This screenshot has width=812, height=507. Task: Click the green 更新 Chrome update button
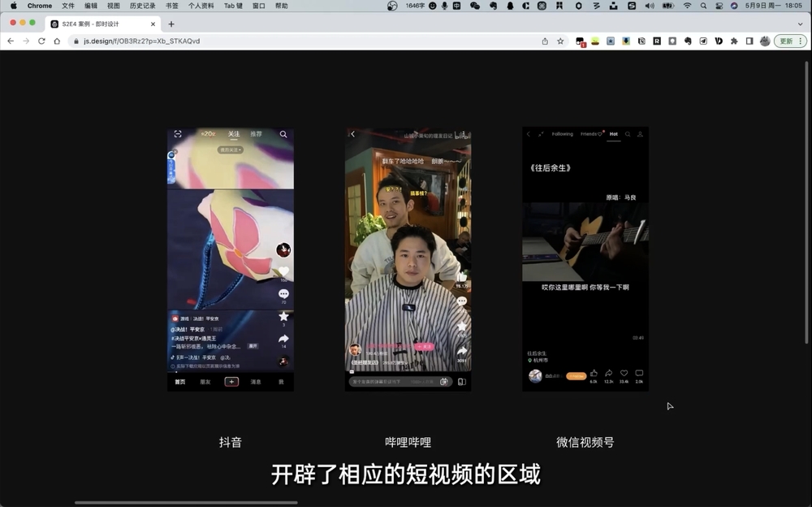coord(790,41)
